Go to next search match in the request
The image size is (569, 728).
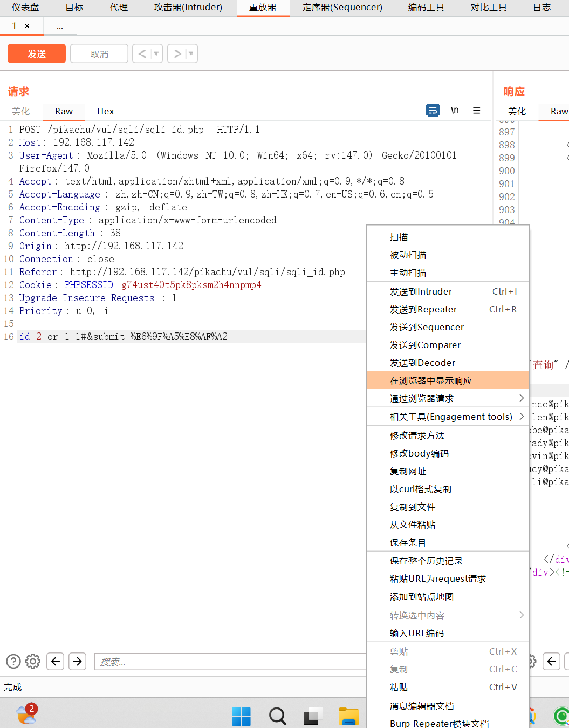78,661
